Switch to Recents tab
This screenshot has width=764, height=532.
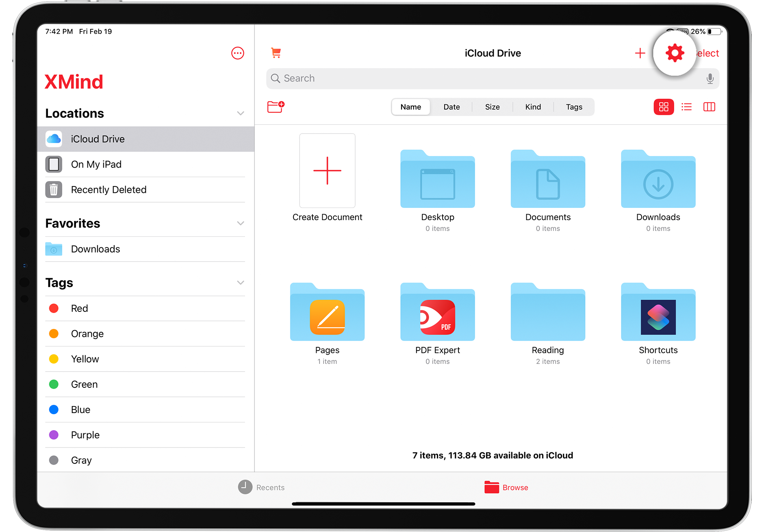click(261, 487)
